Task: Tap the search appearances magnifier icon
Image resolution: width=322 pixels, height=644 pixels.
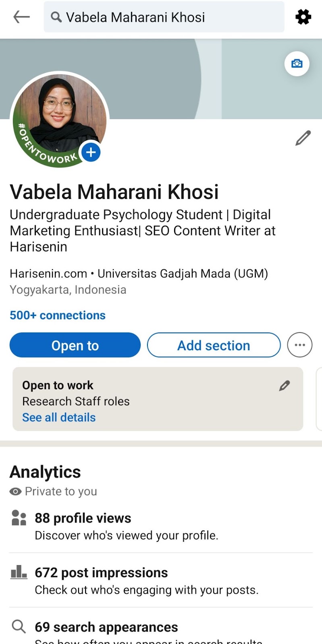Action: point(19,626)
